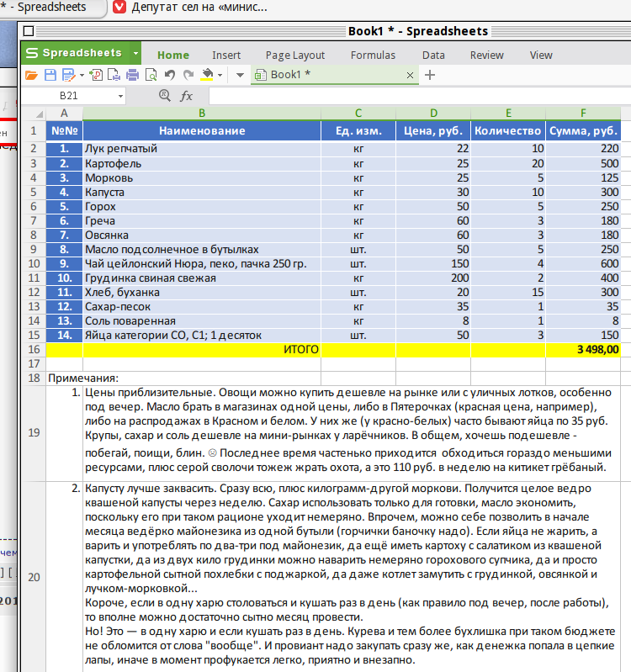
Task: Click the Redo arrow icon
Action: (x=188, y=75)
